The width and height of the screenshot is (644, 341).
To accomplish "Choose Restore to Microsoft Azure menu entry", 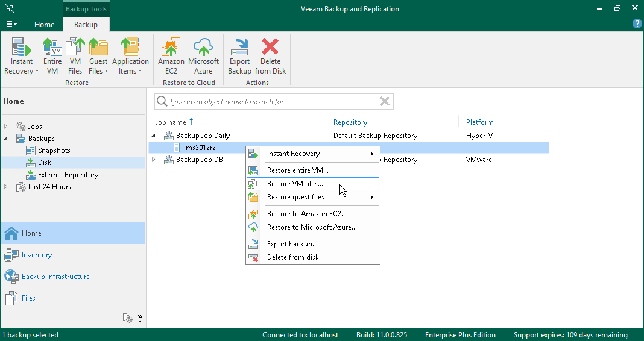I will point(312,227).
